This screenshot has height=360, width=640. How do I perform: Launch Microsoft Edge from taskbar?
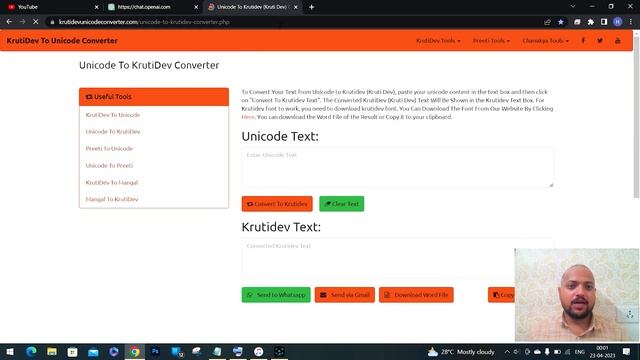31,351
